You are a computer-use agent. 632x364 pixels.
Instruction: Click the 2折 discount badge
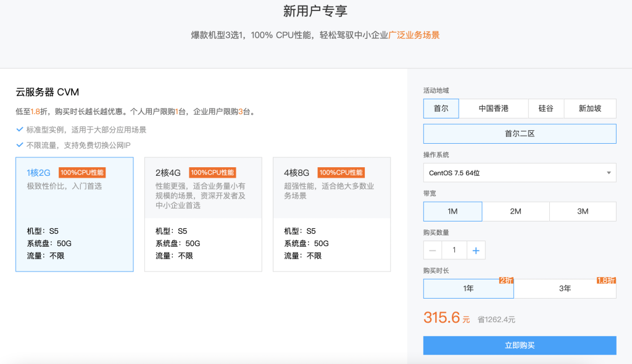(506, 281)
